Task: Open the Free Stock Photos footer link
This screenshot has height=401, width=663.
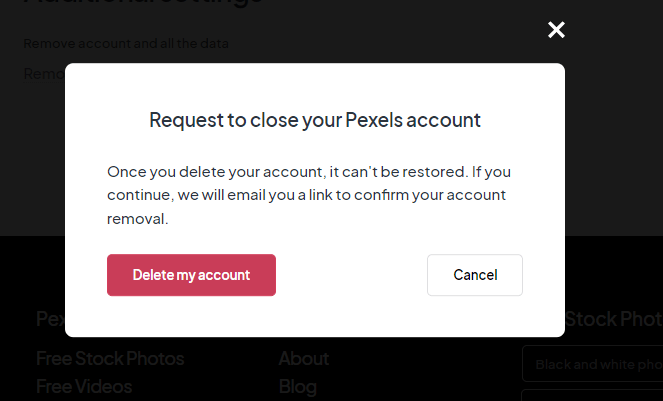Action: [110, 358]
